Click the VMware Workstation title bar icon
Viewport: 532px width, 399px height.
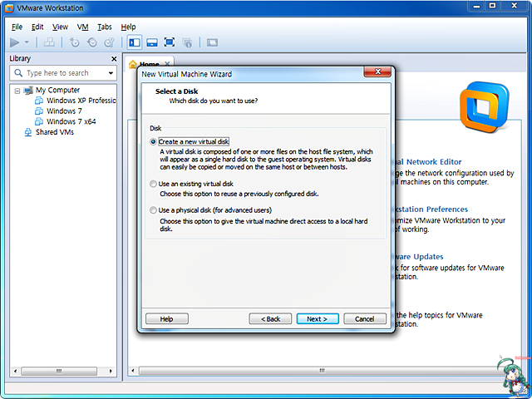point(9,8)
